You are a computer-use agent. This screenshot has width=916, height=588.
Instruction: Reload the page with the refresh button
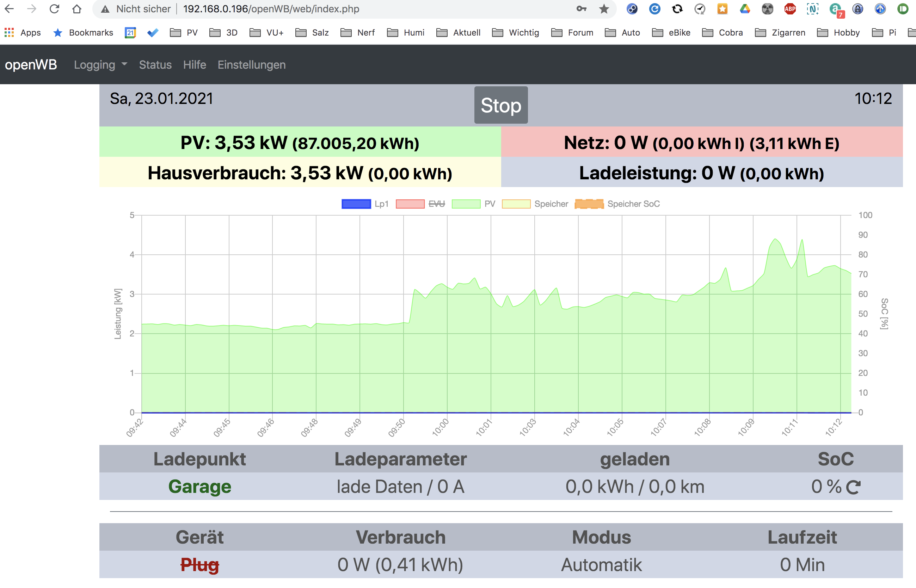tap(54, 9)
